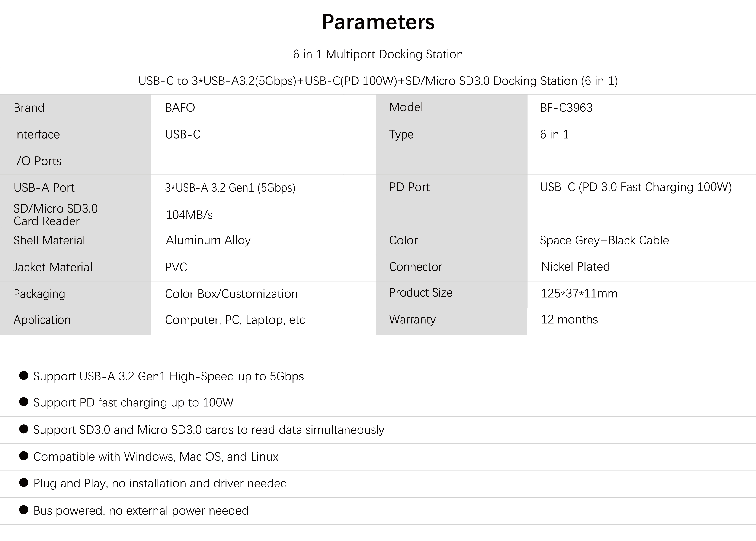The width and height of the screenshot is (756, 541).
Task: Click the 104MB/s card reader speed
Action: point(189,215)
